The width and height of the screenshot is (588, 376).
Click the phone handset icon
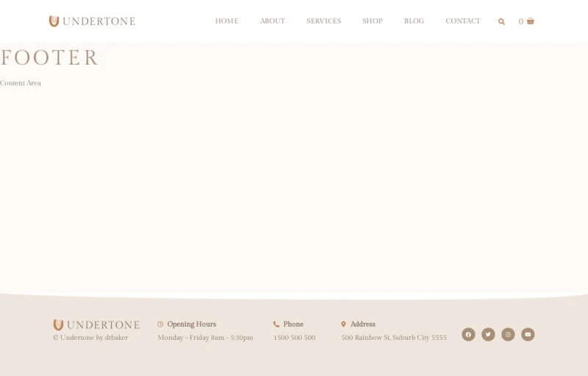pyautogui.click(x=276, y=324)
